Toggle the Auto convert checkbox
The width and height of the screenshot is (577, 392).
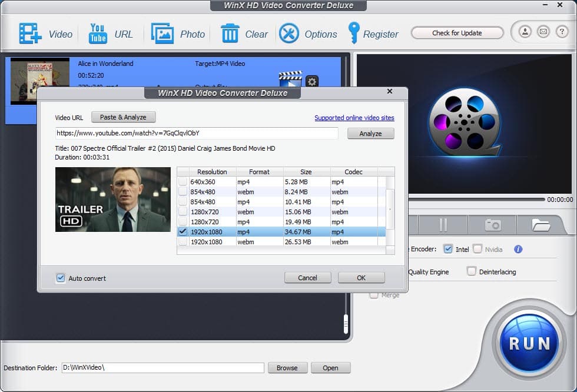tap(61, 278)
